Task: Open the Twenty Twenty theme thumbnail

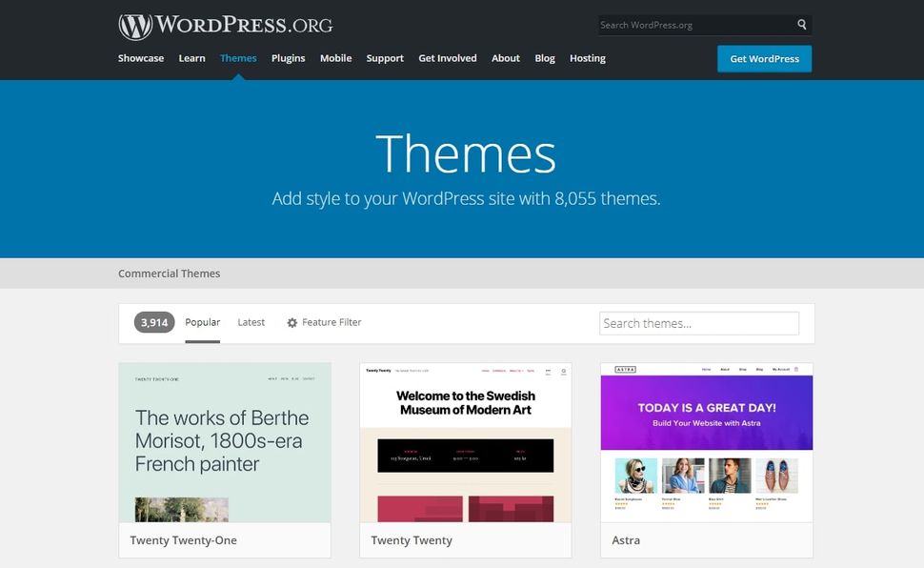Action: pyautogui.click(x=466, y=442)
